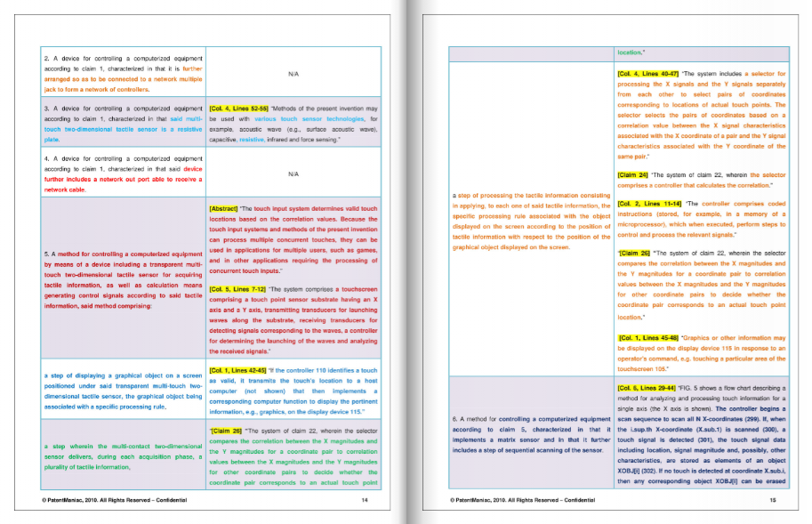Click the "[Claim 26]" citation on page 14
Viewport: 812px width, 524px height.
click(x=226, y=431)
